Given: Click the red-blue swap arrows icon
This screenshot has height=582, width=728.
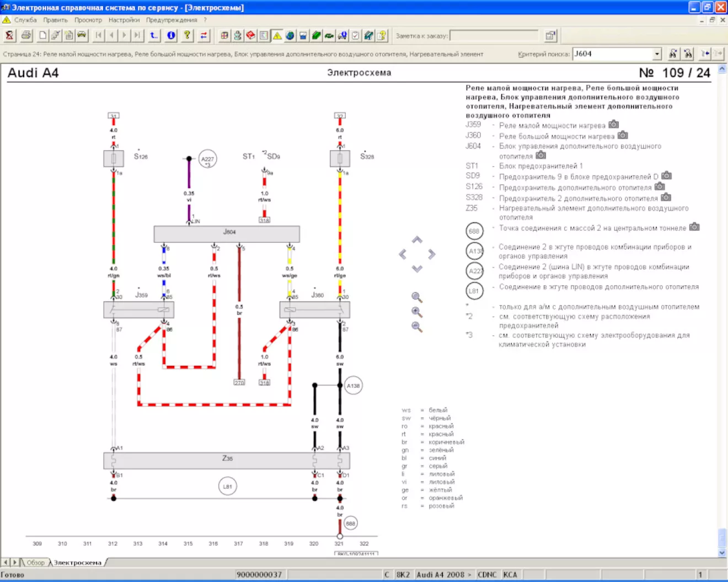Looking at the screenshot, I should coord(204,36).
